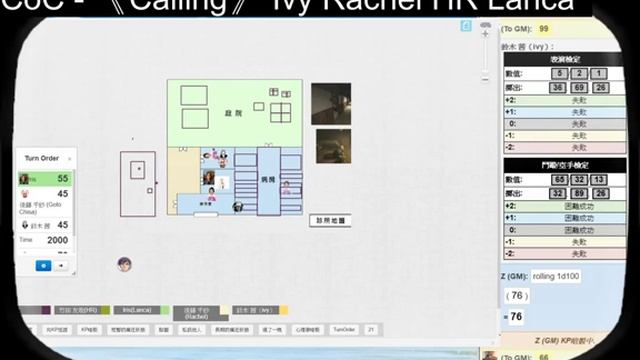Open the lower dark photo handout
The height and width of the screenshot is (360, 640).
(x=333, y=147)
